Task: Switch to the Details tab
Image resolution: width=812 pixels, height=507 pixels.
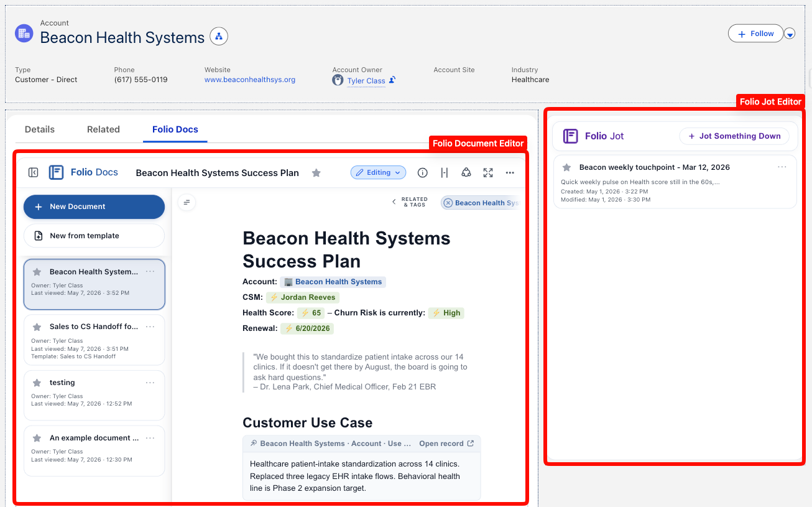Action: 40,129
